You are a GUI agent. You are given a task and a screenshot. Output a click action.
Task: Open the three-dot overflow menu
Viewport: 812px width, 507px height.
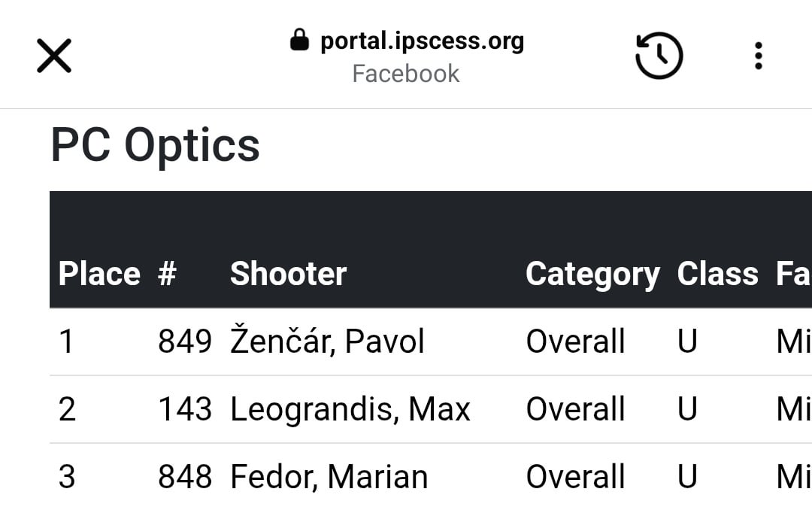coord(758,56)
